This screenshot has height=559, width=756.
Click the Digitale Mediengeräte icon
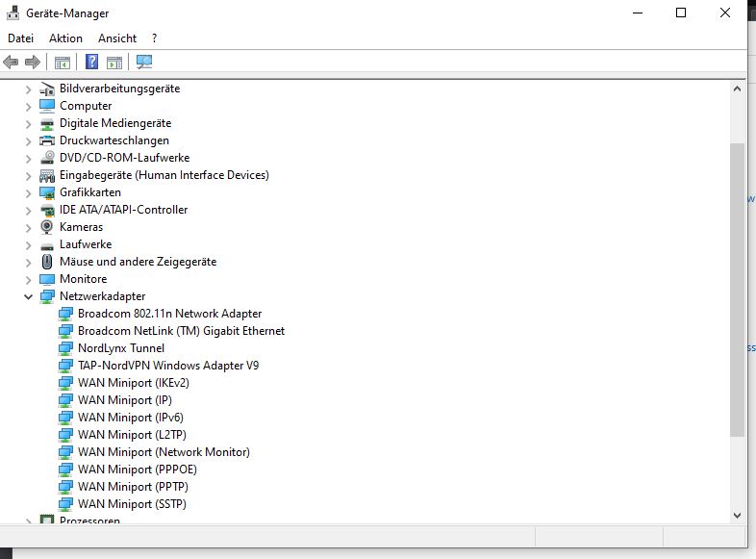click(x=47, y=123)
